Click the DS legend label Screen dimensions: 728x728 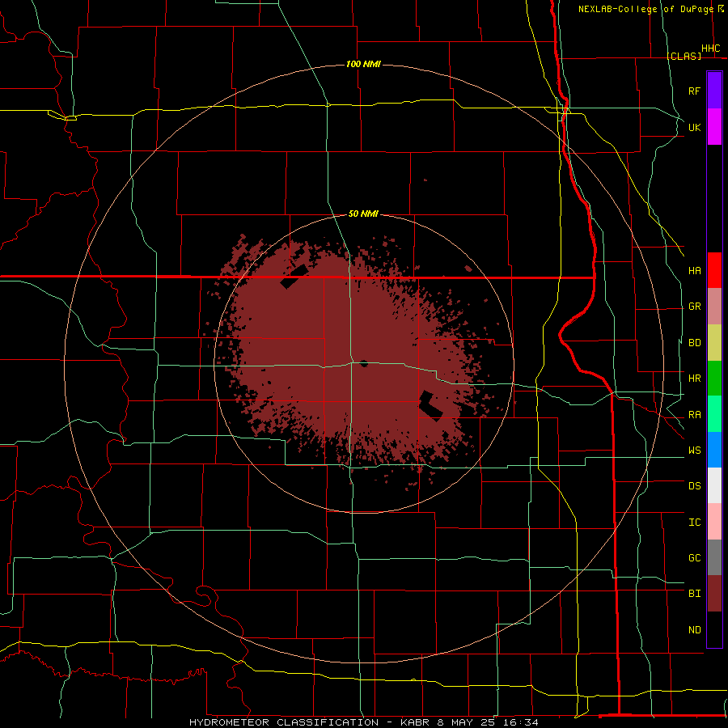[x=694, y=486]
